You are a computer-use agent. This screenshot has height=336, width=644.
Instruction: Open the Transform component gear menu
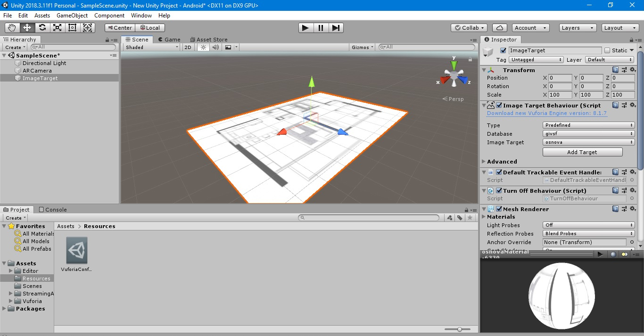click(x=633, y=70)
